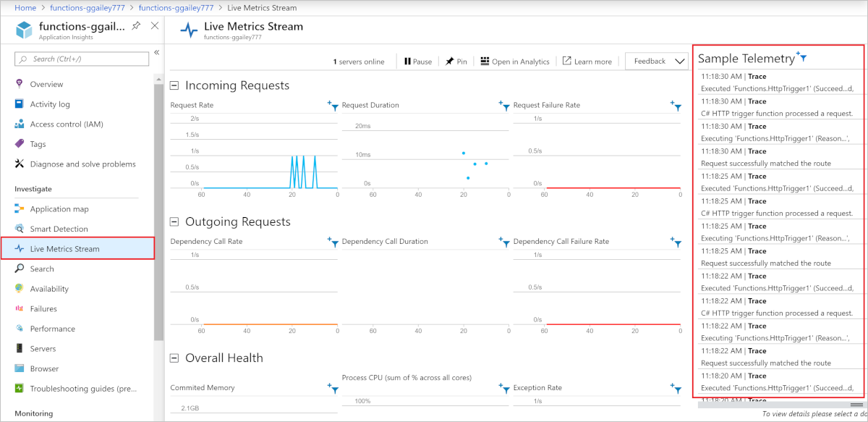868x422 pixels.
Task: Collapse the Outgoing Requests section
Action: click(x=173, y=221)
